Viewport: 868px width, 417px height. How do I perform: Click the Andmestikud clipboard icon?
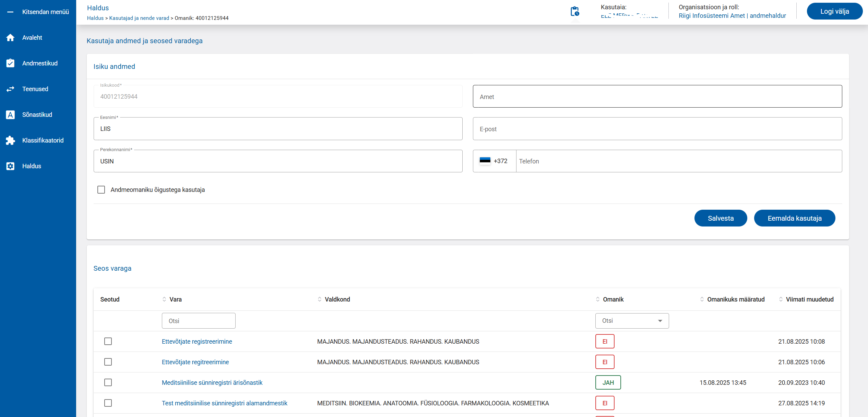pyautogui.click(x=10, y=63)
